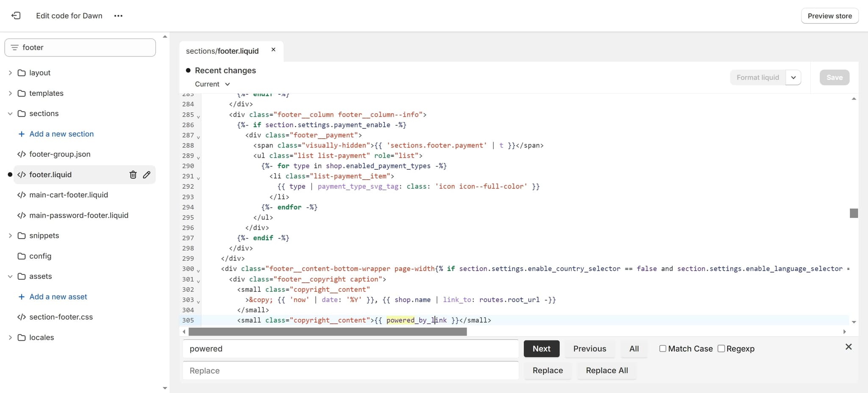Open the Format liquid dropdown arrow
Viewport: 868px width, 393px height.
(793, 77)
